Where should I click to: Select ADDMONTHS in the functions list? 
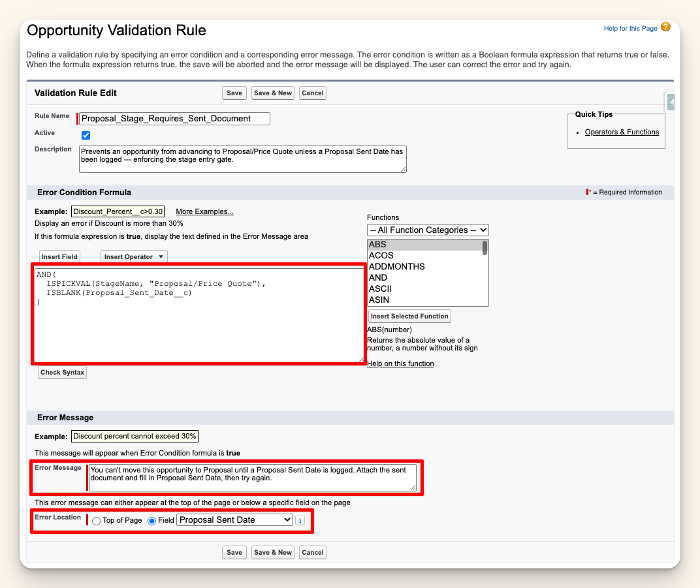[424, 267]
